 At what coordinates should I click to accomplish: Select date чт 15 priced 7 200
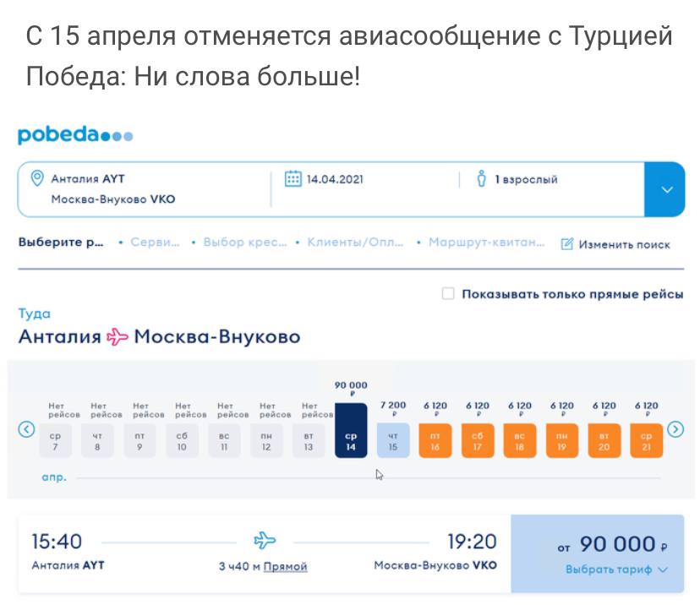coord(393,440)
